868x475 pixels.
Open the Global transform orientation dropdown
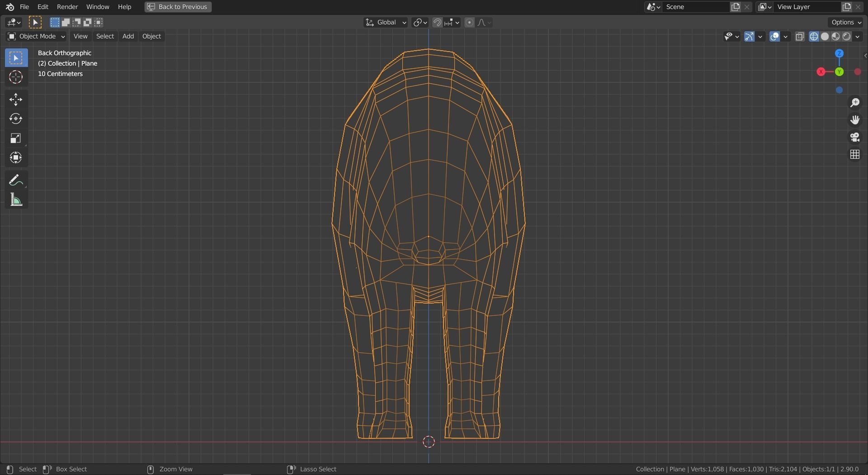point(386,22)
